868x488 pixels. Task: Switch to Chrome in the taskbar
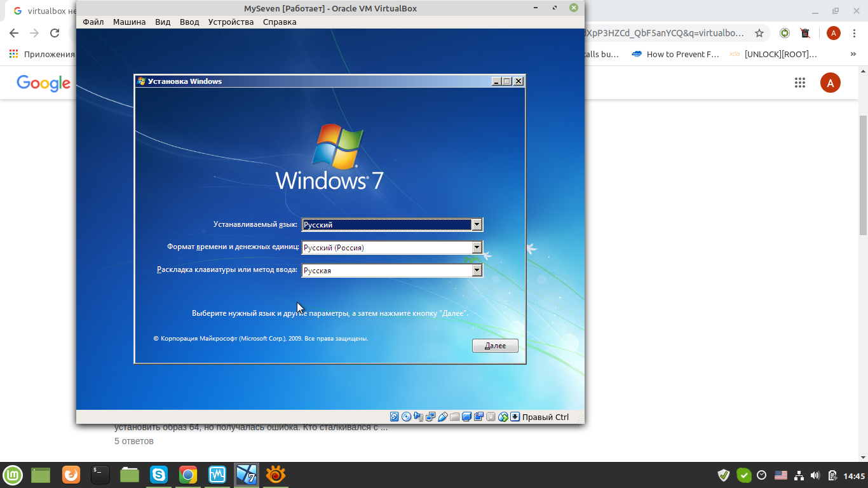pyautogui.click(x=187, y=475)
